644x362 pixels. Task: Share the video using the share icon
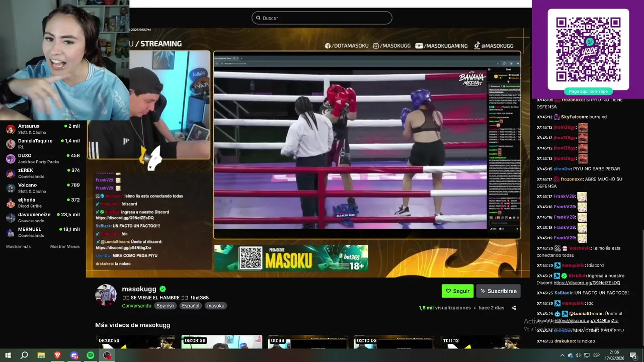pos(514,308)
